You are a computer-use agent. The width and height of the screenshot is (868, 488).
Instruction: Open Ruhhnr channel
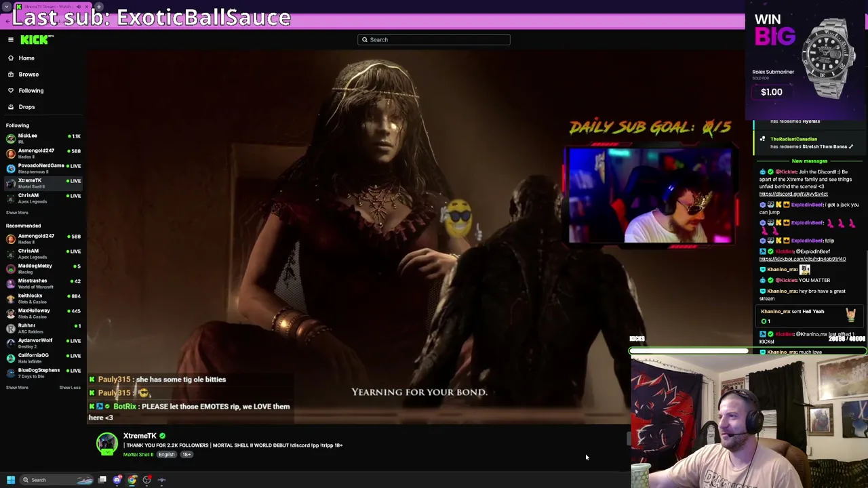click(43, 328)
